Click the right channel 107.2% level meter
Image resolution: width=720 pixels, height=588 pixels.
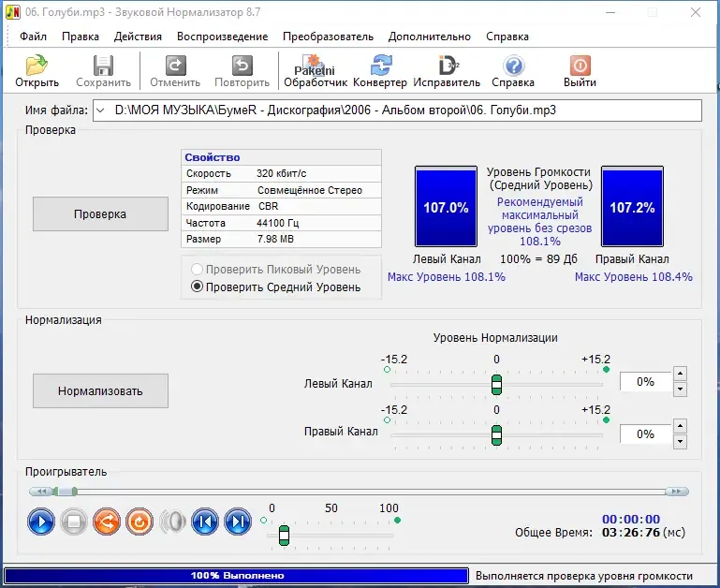pyautogui.click(x=632, y=207)
